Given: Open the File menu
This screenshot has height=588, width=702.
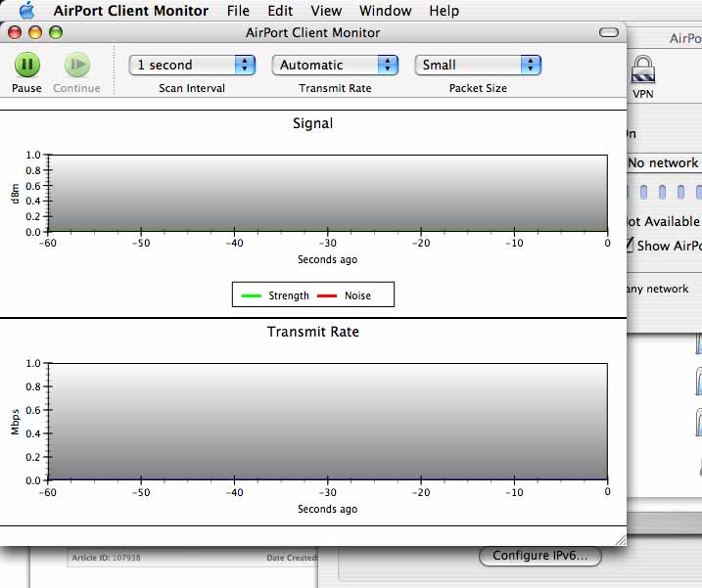Looking at the screenshot, I should [x=238, y=11].
